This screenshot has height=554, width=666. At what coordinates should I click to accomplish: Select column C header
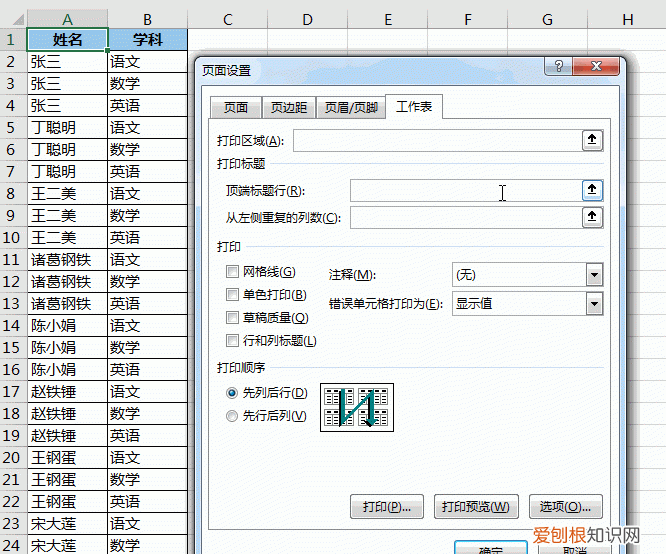tap(228, 20)
